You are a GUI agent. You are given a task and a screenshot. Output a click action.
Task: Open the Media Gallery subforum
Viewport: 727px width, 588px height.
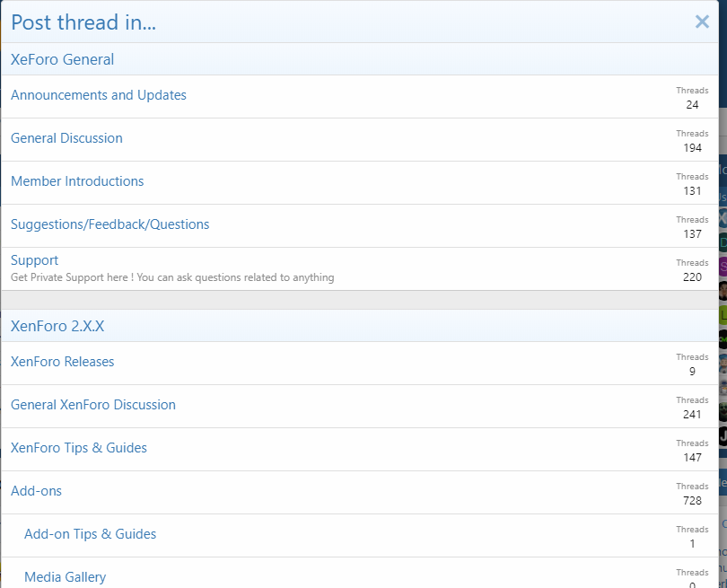tap(65, 577)
